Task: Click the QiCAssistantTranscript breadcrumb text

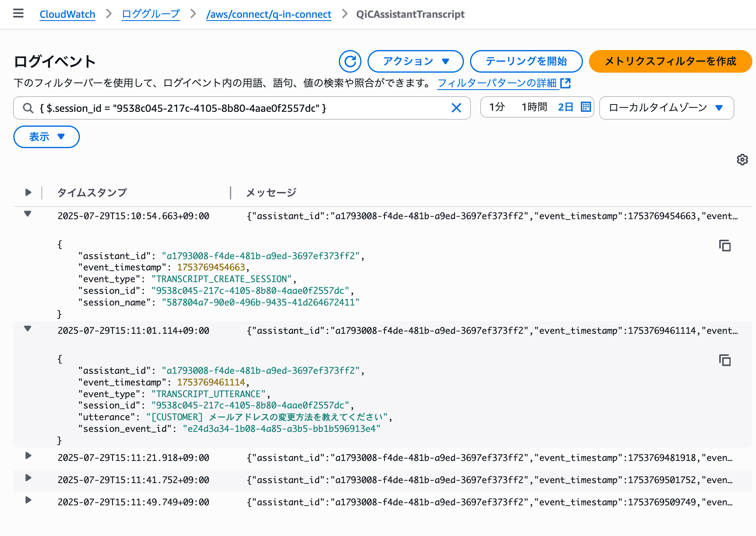Action: tap(410, 14)
